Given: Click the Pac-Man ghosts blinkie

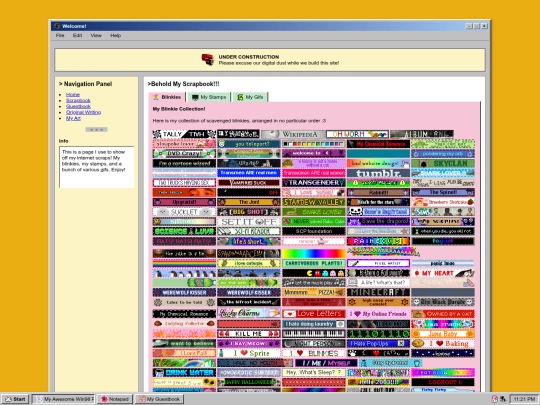Looking at the screenshot, I should pos(313,273).
